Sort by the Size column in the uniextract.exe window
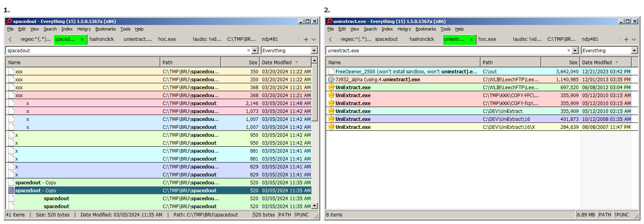 (x=560, y=62)
